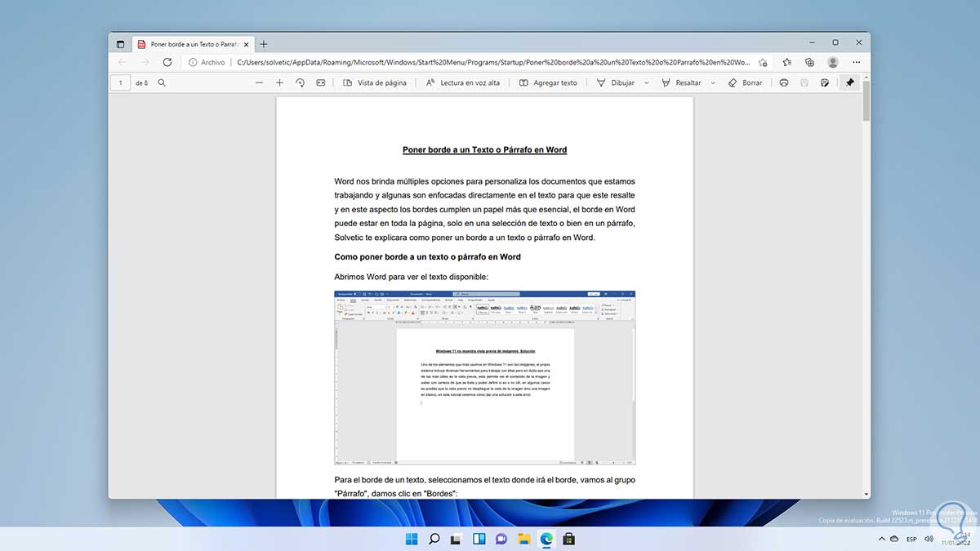
Task: Open Microsoft Edge taskbar icon
Action: tap(547, 539)
